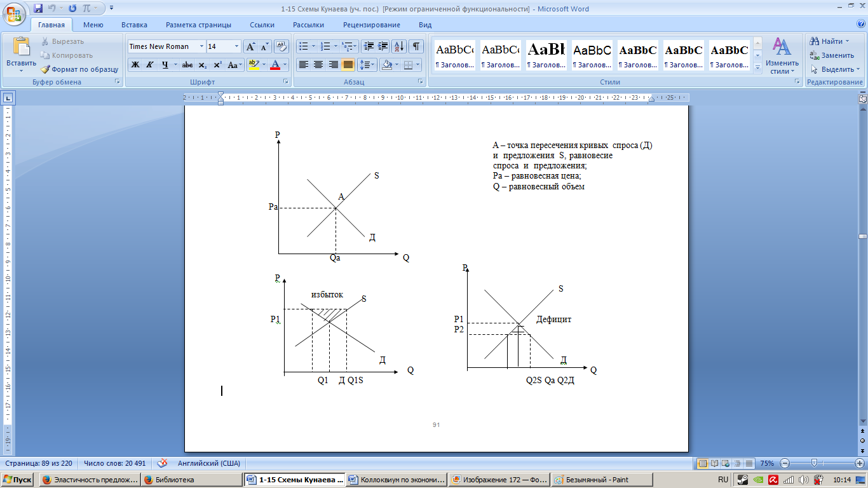Click the volume speaker tray icon

(x=803, y=480)
